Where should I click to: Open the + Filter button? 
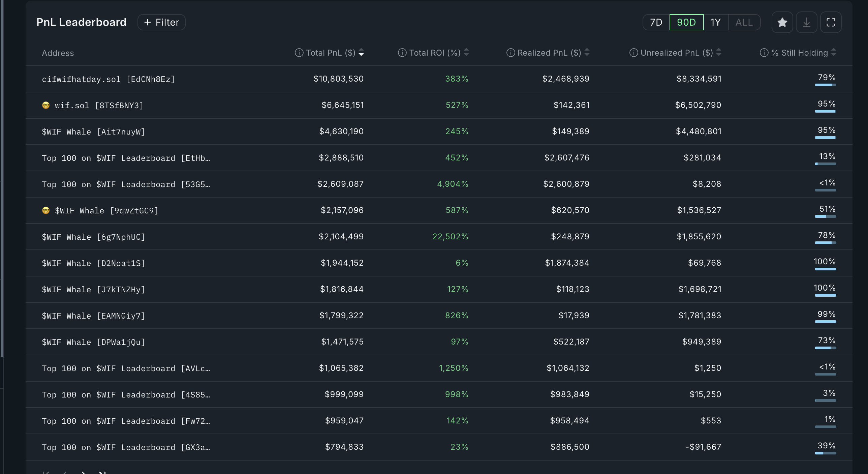click(x=161, y=22)
